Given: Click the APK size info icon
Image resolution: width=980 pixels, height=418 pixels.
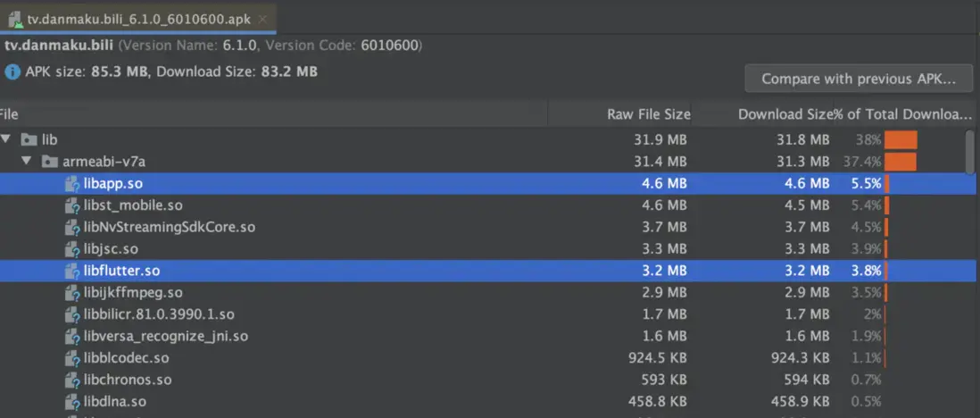Looking at the screenshot, I should click(12, 71).
